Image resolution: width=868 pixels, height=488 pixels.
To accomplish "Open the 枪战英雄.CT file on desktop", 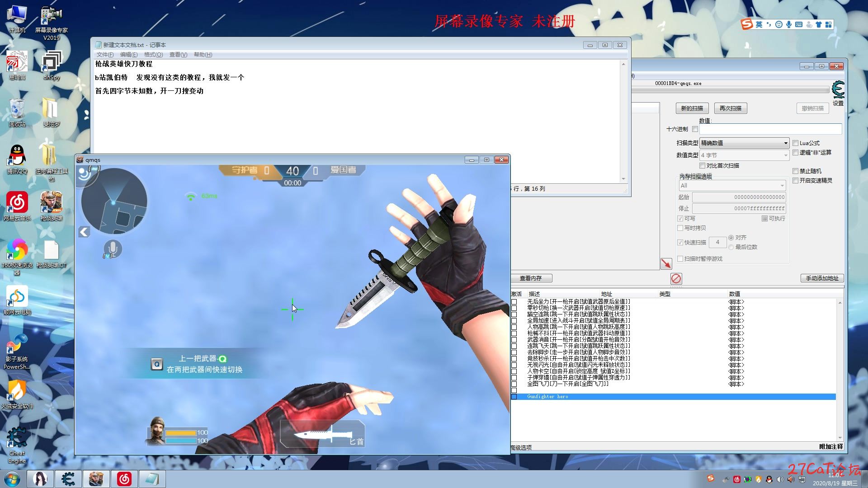I will [x=51, y=254].
